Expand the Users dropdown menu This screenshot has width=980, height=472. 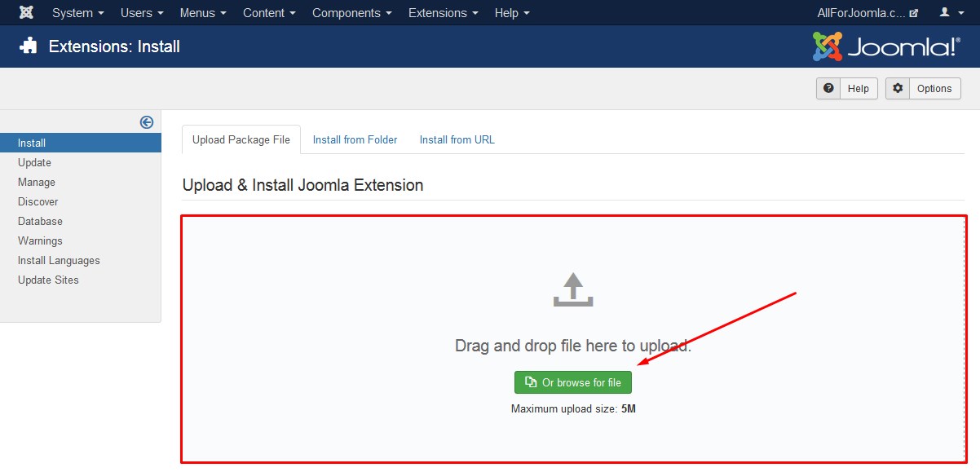tap(142, 13)
